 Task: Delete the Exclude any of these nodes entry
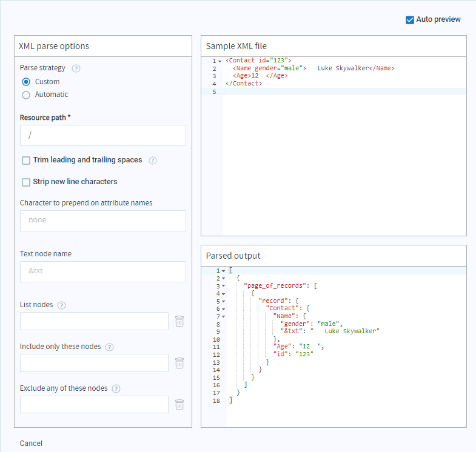click(x=179, y=404)
